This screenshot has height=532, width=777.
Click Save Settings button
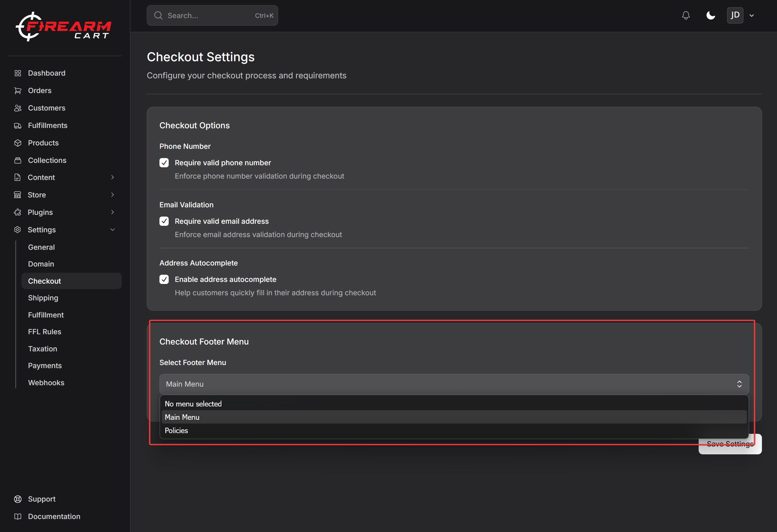pyautogui.click(x=730, y=444)
